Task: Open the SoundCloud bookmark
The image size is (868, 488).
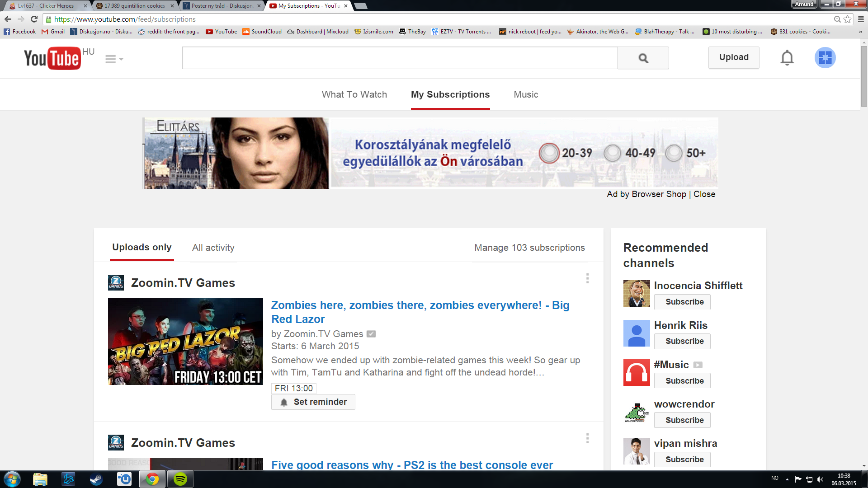Action: coord(262,32)
